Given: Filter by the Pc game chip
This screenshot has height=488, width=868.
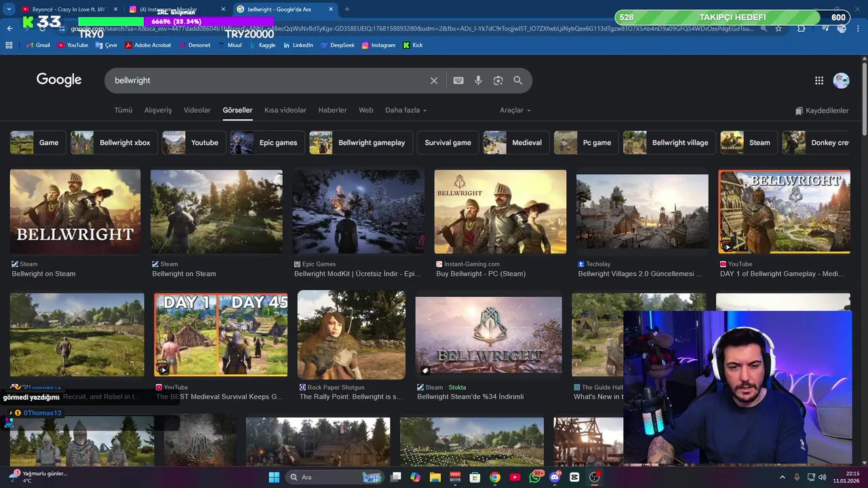Looking at the screenshot, I should (x=586, y=143).
